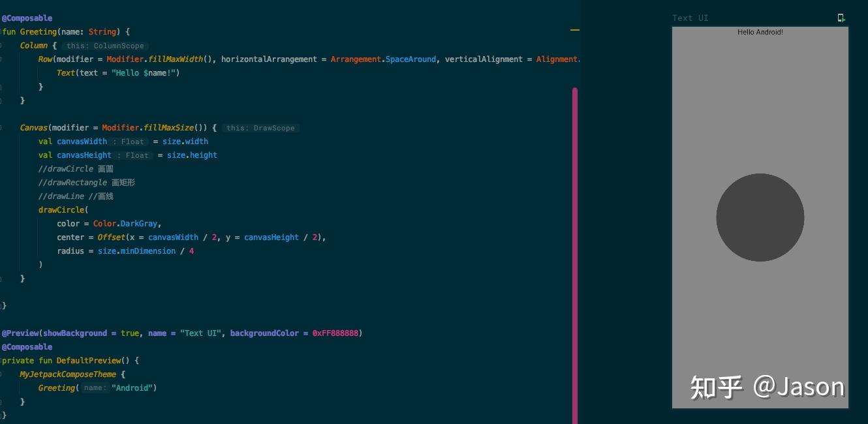Collapse the Row block fold marker

pos(1,59)
